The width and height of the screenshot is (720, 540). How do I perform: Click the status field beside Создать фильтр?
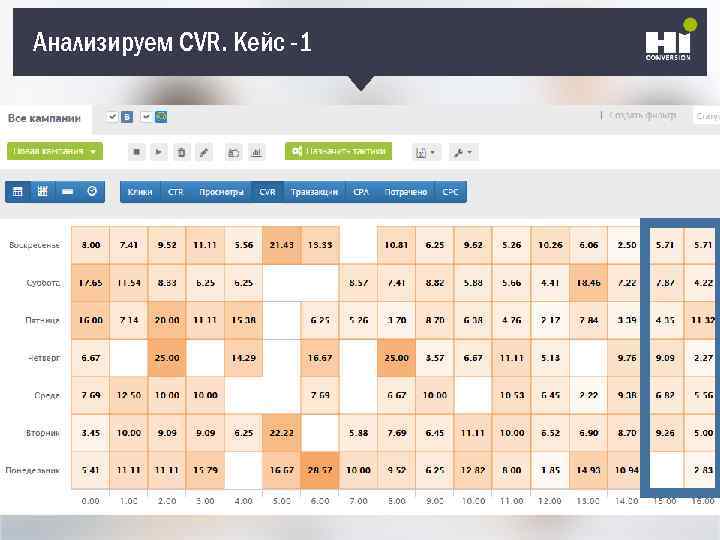click(x=706, y=116)
